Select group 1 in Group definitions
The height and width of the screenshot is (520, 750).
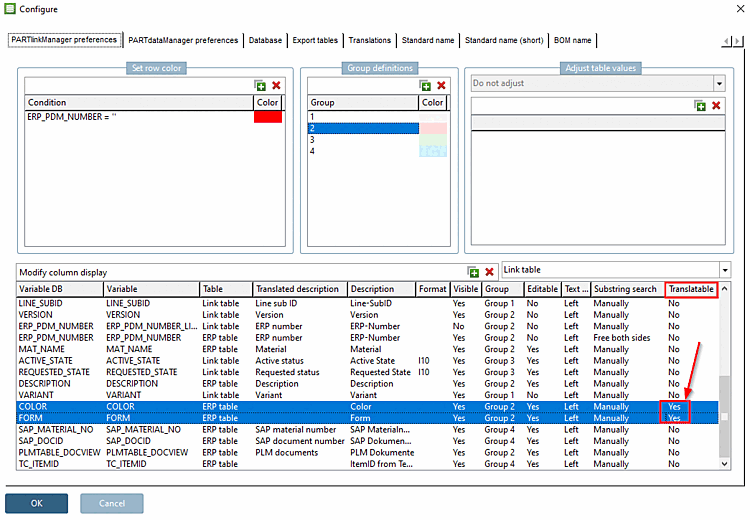coord(363,117)
